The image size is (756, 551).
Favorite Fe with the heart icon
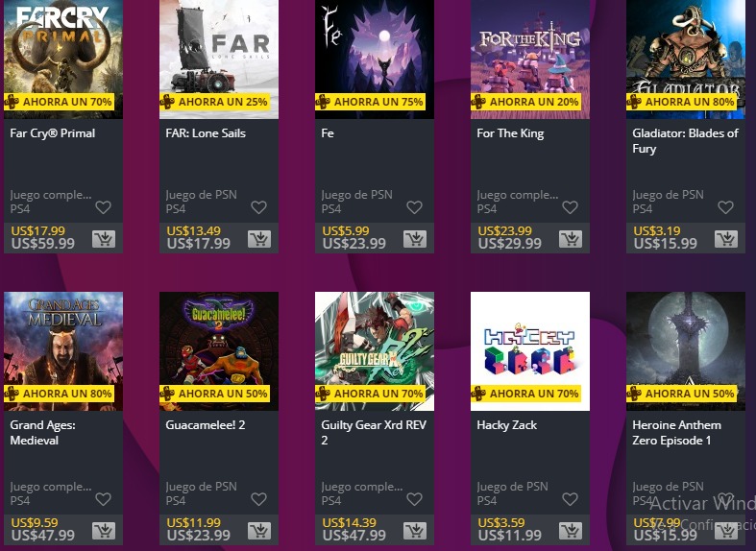pos(415,207)
